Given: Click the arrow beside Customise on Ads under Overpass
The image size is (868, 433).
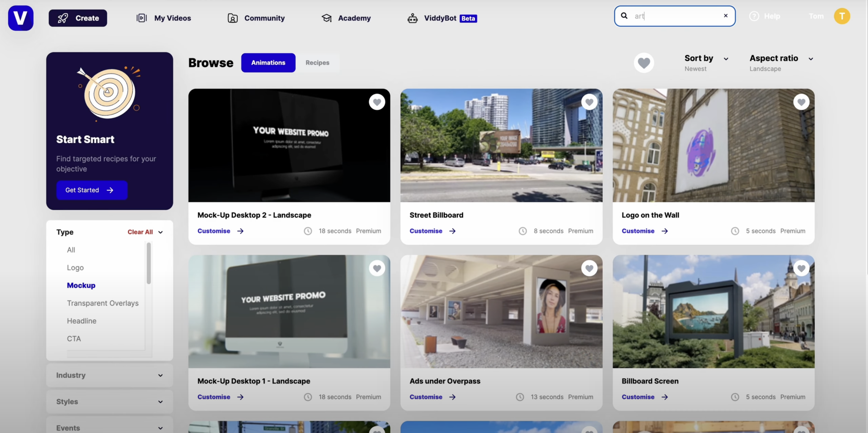Looking at the screenshot, I should pos(452,397).
